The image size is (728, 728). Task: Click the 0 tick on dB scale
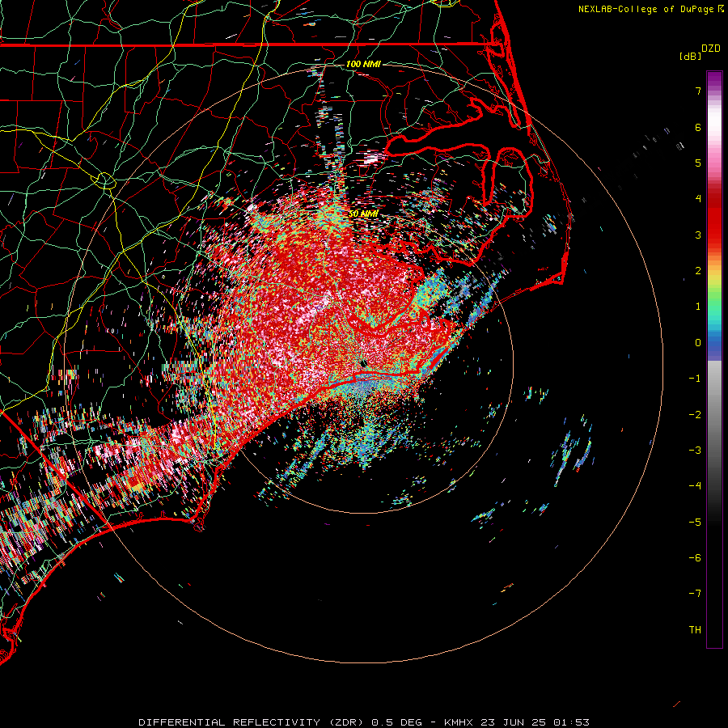pos(698,343)
